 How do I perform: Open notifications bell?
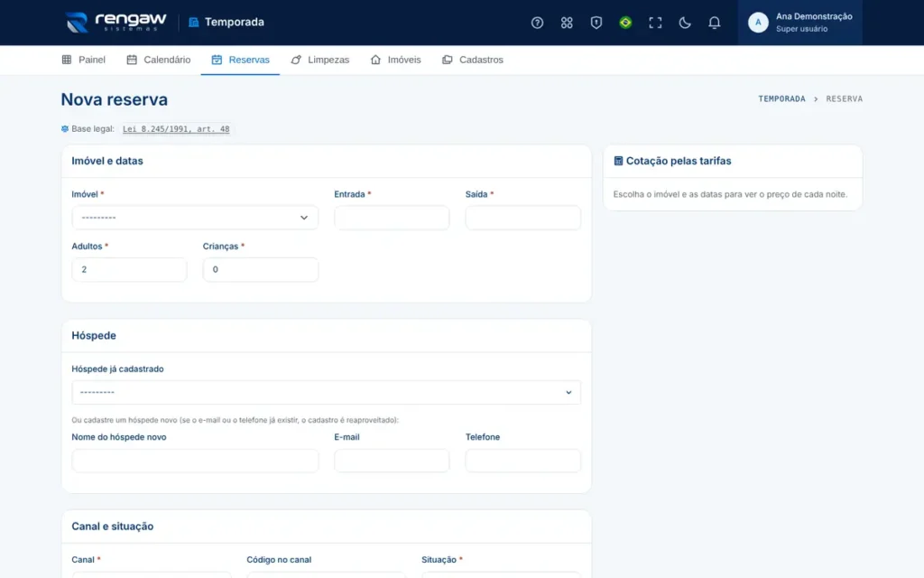[714, 23]
